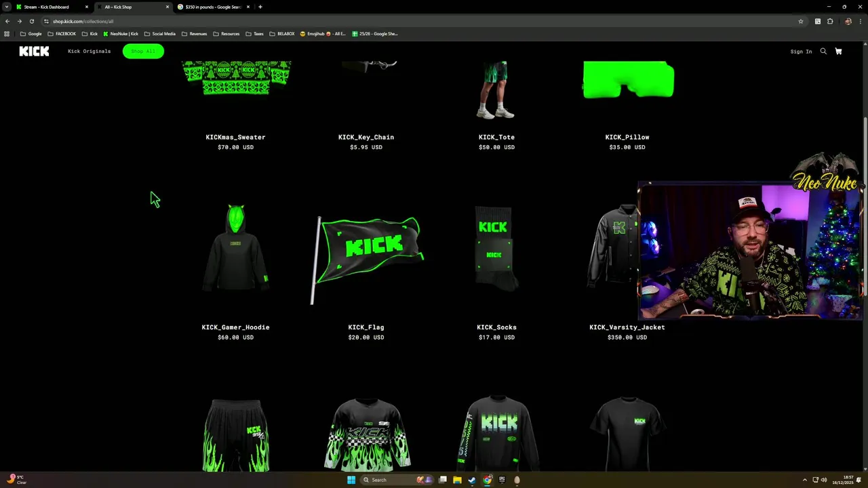The image size is (868, 488).
Task: Open the Emojihub bookmark
Action: 323,34
